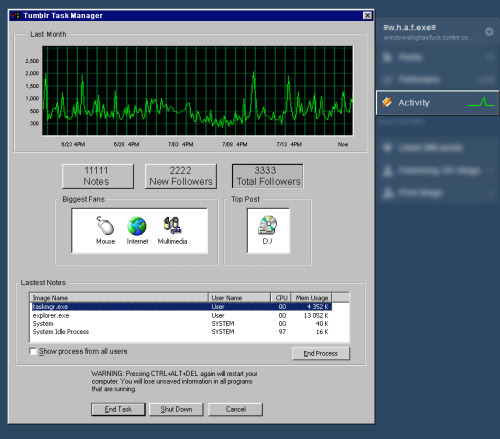This screenshot has height=439, width=500.
Task: Click the windowshighasfuck.tumblr.co… blog URL
Action: [428, 37]
